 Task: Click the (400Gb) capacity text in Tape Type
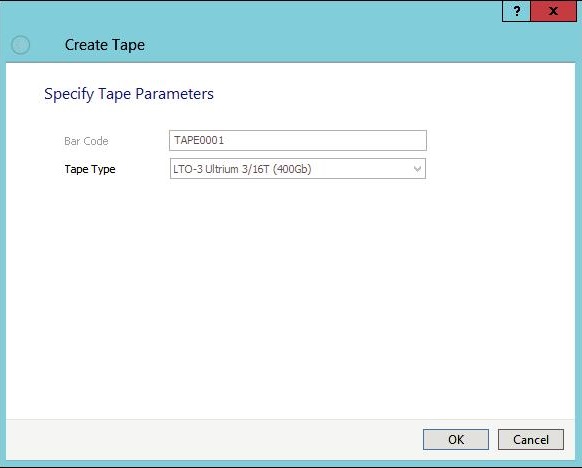coord(292,169)
